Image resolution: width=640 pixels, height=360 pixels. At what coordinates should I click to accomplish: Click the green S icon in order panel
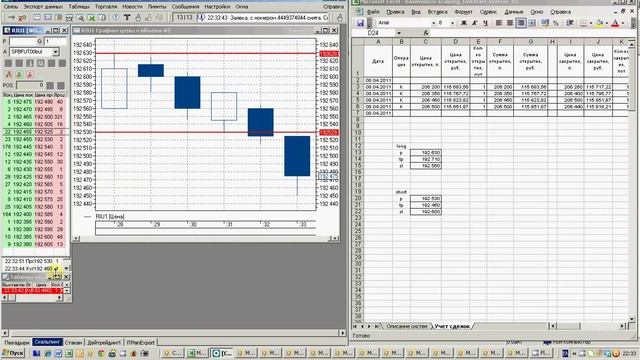tap(19, 74)
